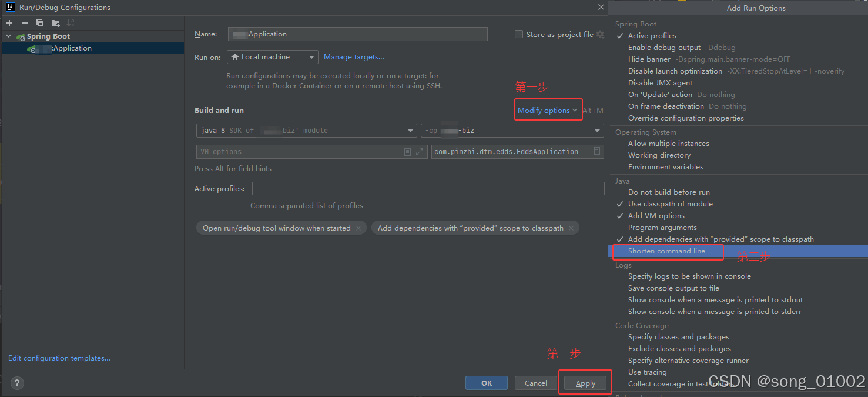Open Edit configuration templates link

coord(59,358)
